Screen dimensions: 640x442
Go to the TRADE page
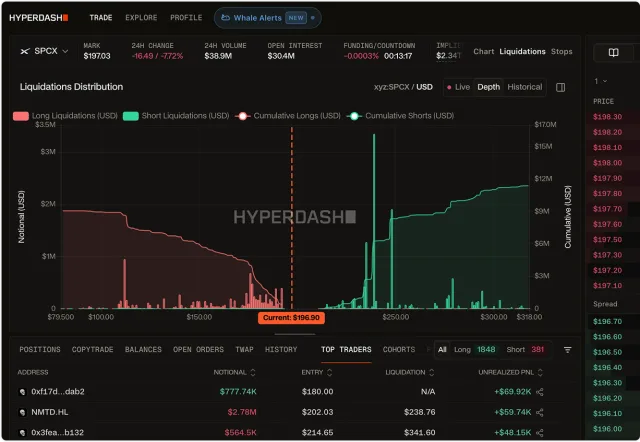tap(101, 18)
